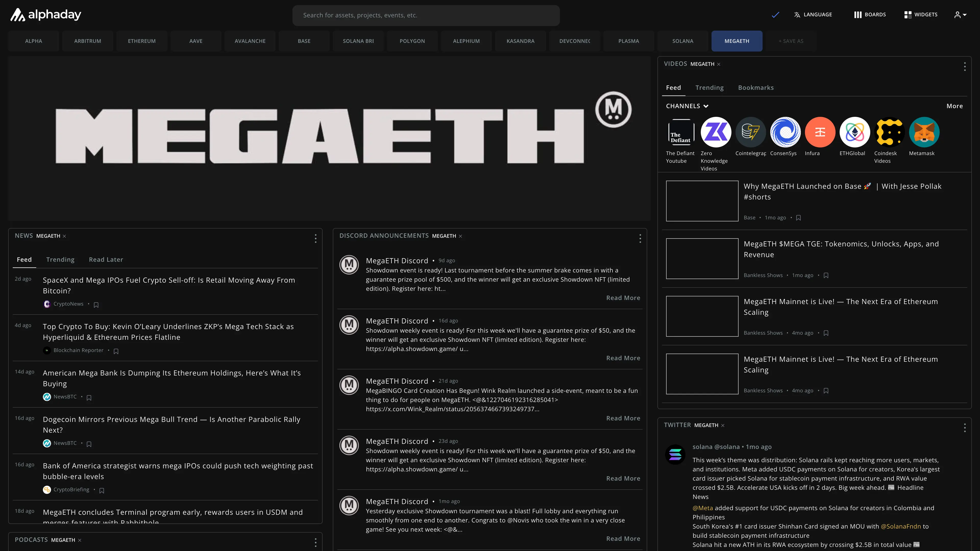Open Twitter widget three-dot menu
This screenshot has height=551, width=980.
click(964, 428)
